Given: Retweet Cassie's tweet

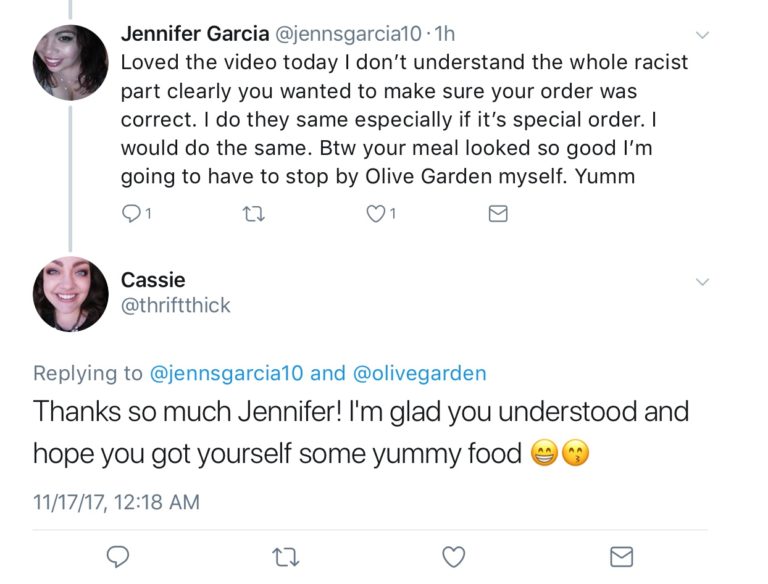Looking at the screenshot, I should (286, 556).
